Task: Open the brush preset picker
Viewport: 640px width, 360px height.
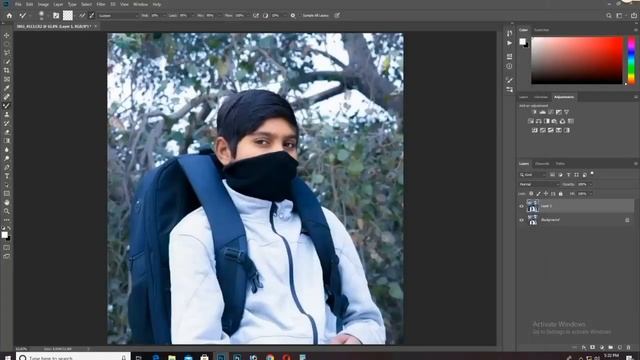Action: (x=41, y=16)
